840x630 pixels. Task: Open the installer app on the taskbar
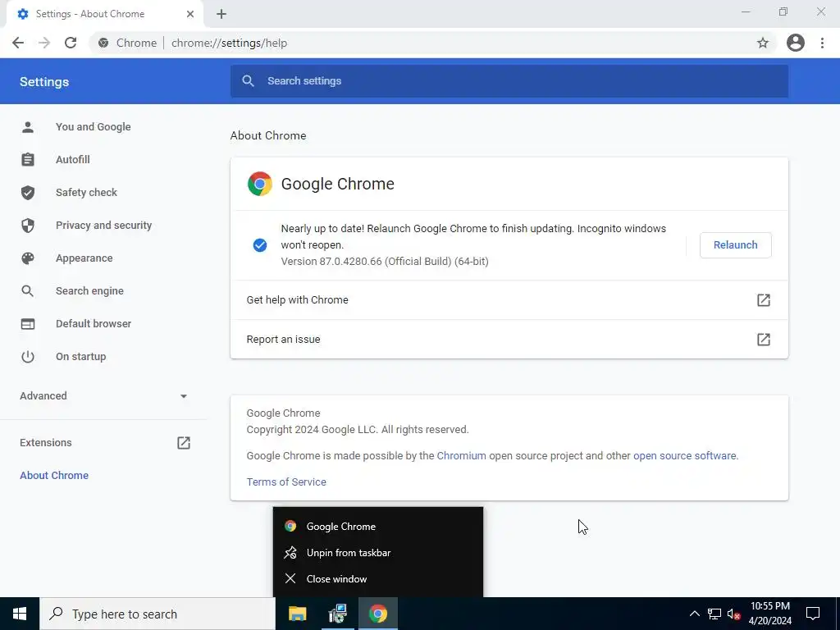[337, 614]
